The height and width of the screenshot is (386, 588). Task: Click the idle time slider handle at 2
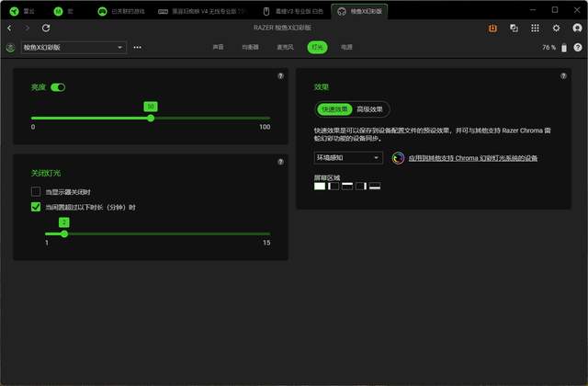pyautogui.click(x=64, y=234)
